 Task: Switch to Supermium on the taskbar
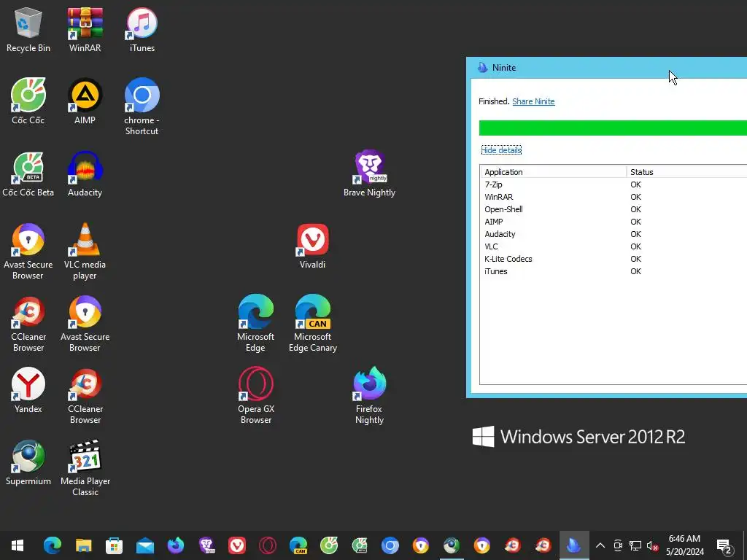(452, 545)
